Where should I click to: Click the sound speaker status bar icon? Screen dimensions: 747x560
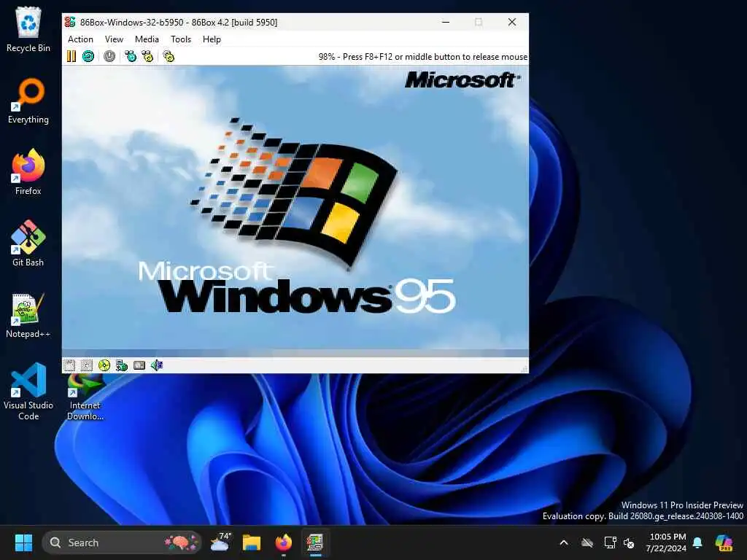pos(157,365)
